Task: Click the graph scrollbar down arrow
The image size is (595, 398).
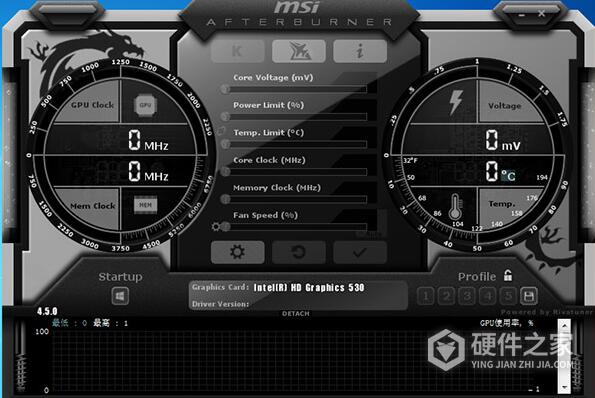Action: coord(564,387)
